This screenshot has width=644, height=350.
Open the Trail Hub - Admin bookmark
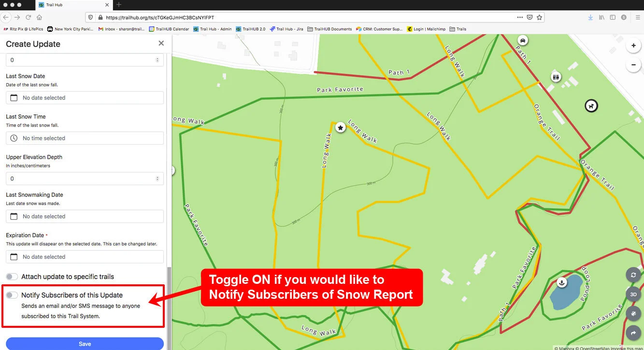(x=213, y=29)
